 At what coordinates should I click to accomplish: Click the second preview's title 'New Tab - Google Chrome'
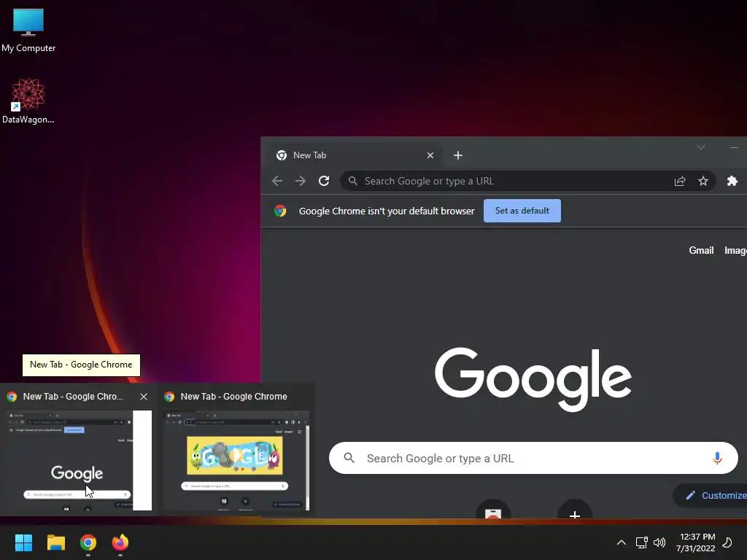234,397
